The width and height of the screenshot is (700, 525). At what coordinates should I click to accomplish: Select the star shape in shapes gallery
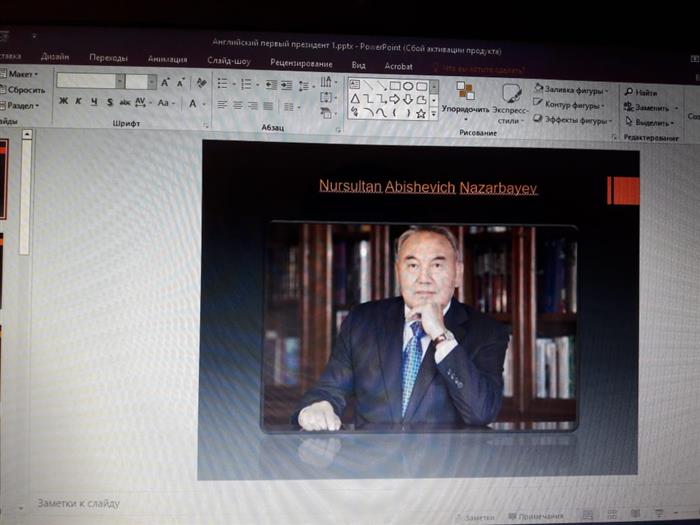(x=421, y=114)
